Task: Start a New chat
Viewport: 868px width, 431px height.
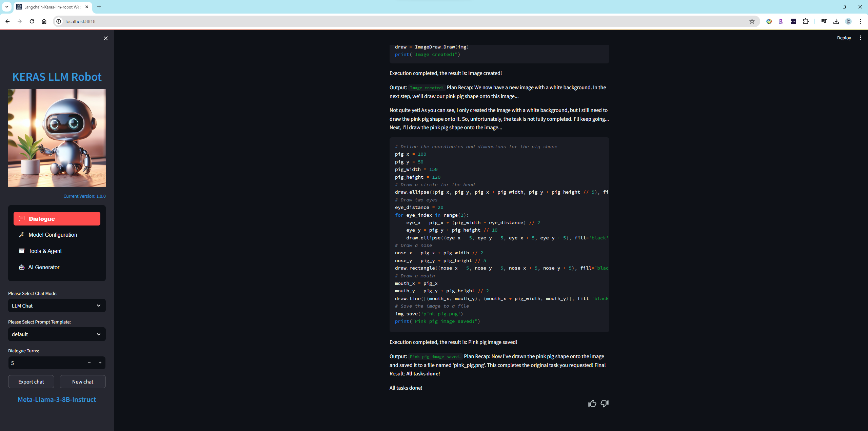Action: tap(83, 381)
